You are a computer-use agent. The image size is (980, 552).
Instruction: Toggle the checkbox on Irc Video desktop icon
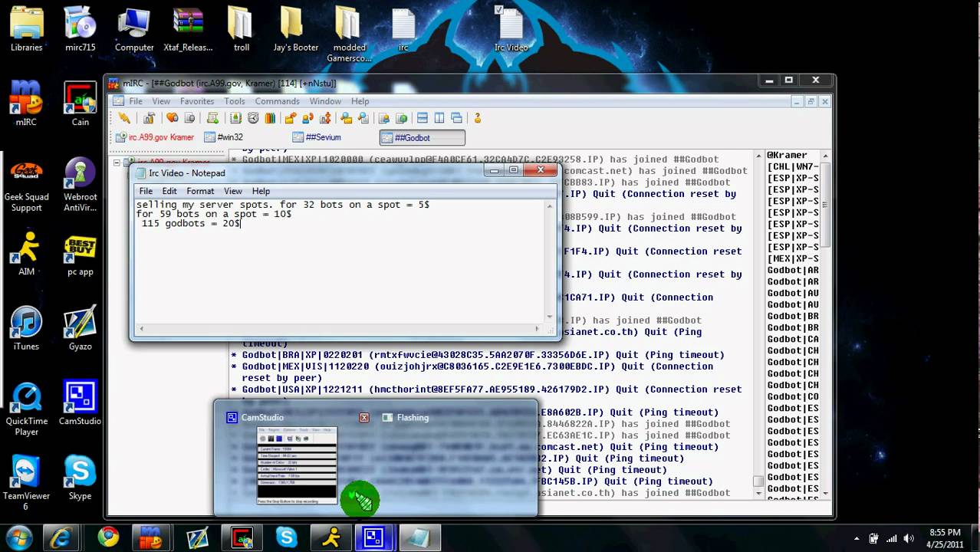[x=499, y=11]
